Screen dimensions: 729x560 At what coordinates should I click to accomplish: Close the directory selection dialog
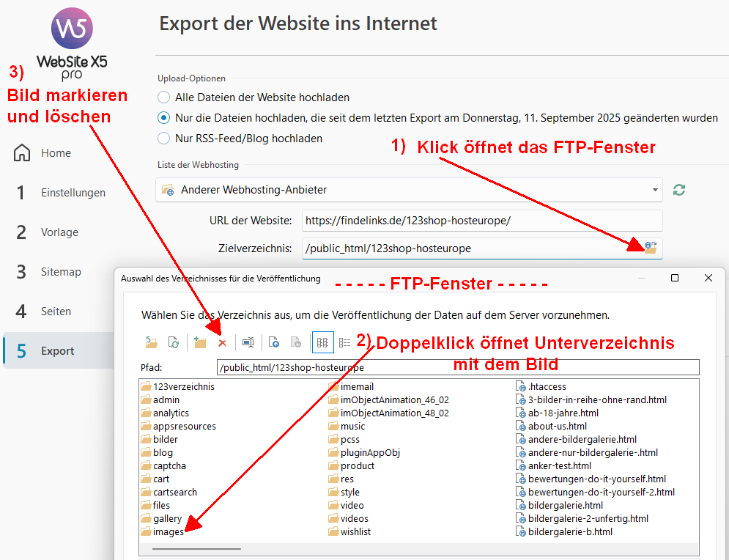[x=708, y=278]
